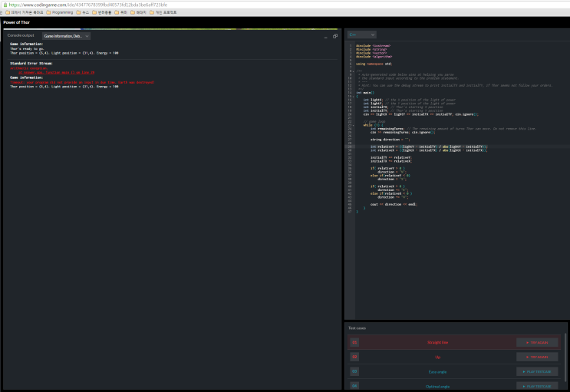Image resolution: width=570 pixels, height=392 pixels.
Task: Click the "Thor's ready to go." console line
Action: pos(27,49)
